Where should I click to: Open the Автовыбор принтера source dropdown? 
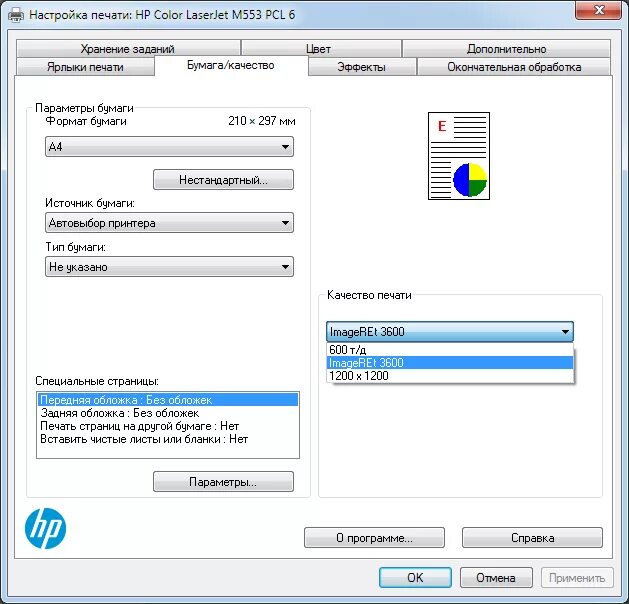169,223
